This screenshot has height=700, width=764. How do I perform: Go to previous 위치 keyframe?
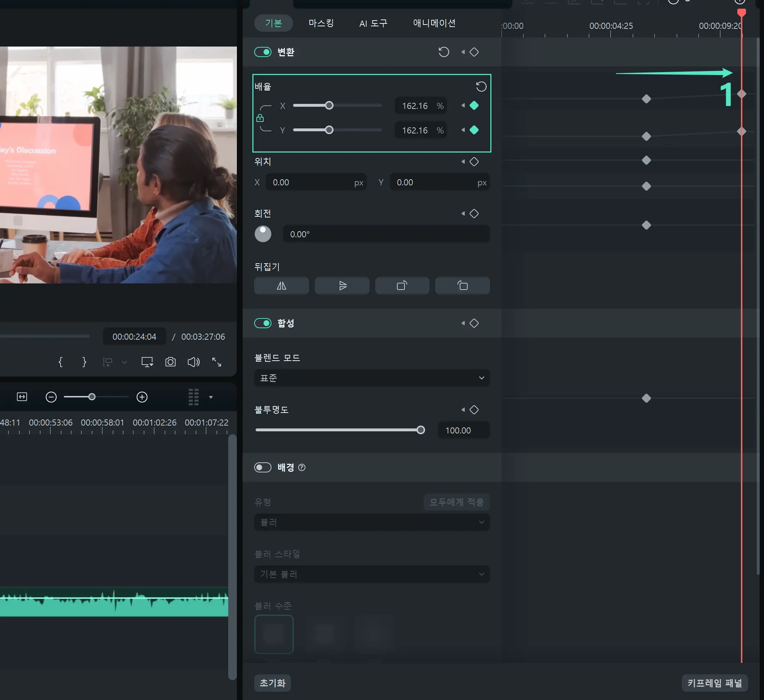point(463,162)
